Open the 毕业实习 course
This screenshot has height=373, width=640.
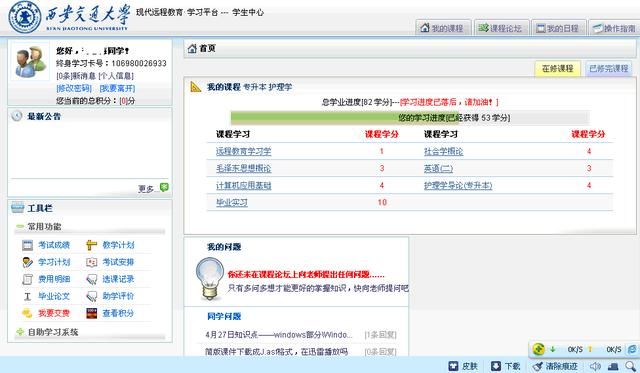(x=231, y=202)
